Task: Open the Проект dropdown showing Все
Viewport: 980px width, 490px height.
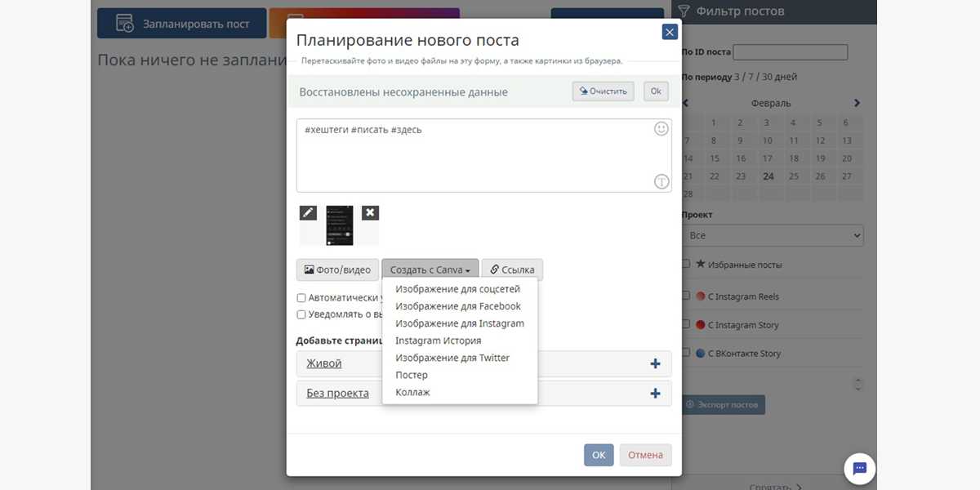Action: [x=772, y=235]
